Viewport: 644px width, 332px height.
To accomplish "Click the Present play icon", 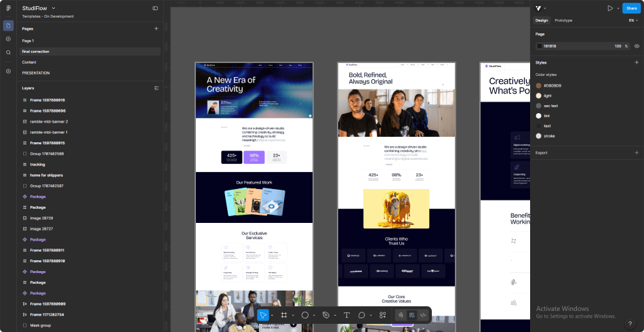I will tap(610, 8).
